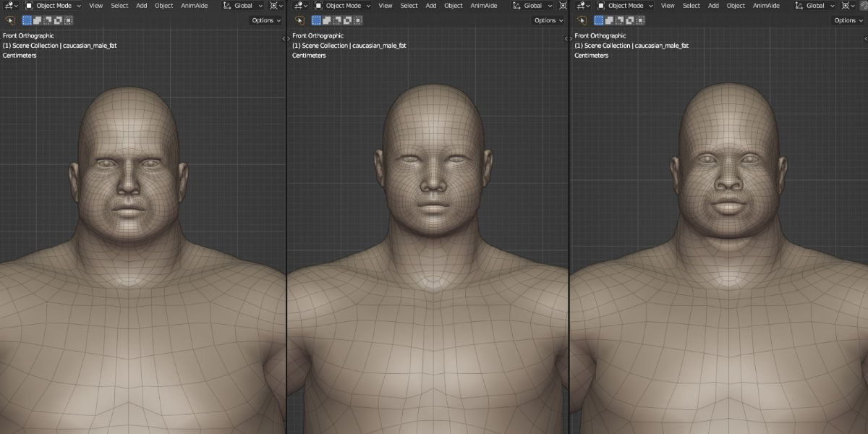Select the Tweak tool arrow in the left viewport
Viewport: 868px width, 434px height.
click(x=9, y=20)
